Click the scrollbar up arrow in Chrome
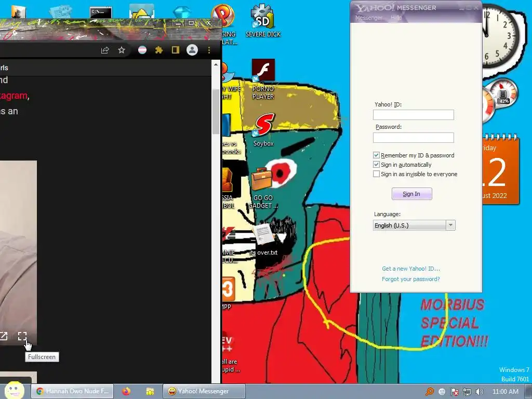 point(216,64)
